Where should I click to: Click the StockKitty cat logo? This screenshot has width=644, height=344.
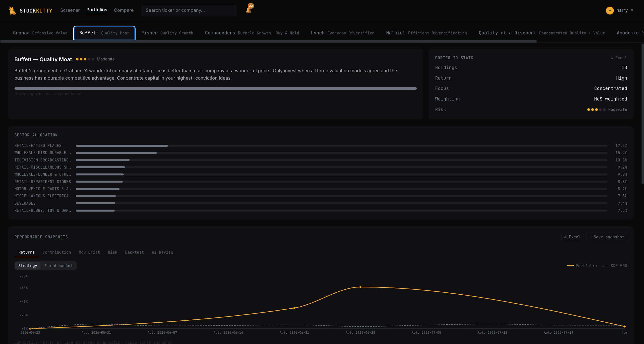pos(12,10)
